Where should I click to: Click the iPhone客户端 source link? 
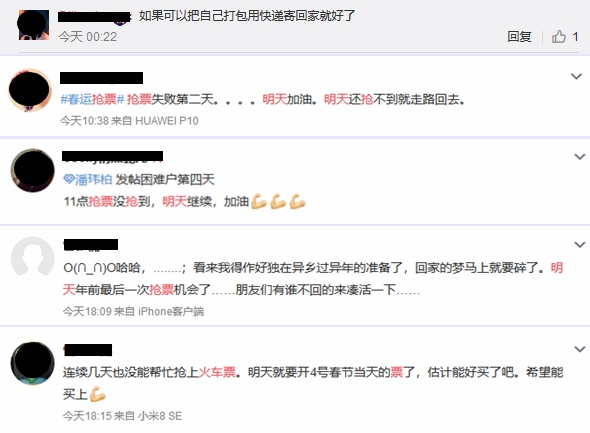[x=171, y=311]
